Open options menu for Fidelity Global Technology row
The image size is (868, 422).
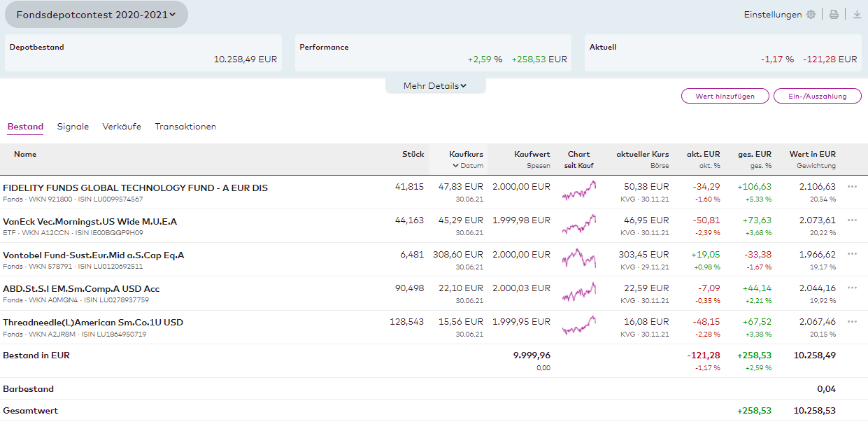852,187
